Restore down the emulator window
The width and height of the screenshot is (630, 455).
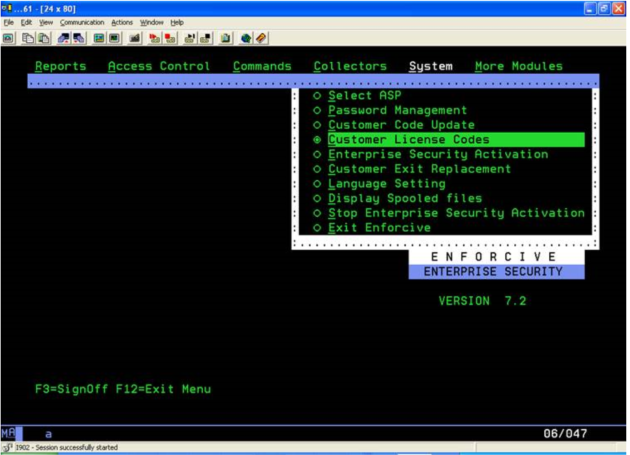click(604, 8)
